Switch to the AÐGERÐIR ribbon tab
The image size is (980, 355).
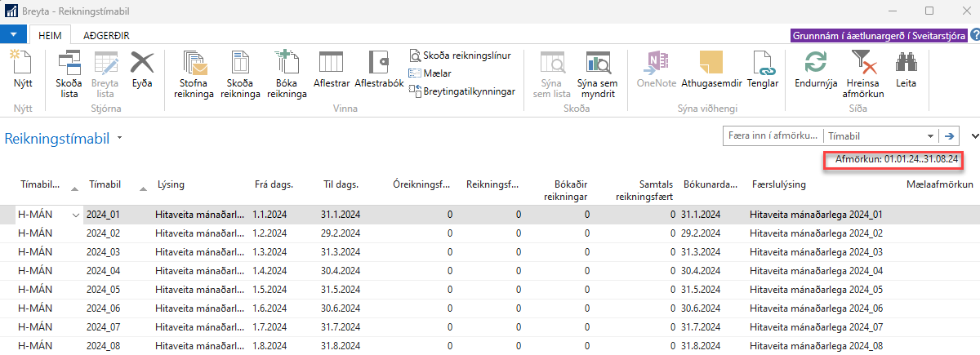106,35
